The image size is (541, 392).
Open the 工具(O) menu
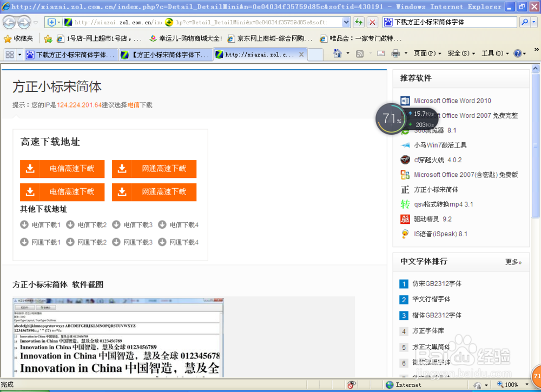click(495, 54)
